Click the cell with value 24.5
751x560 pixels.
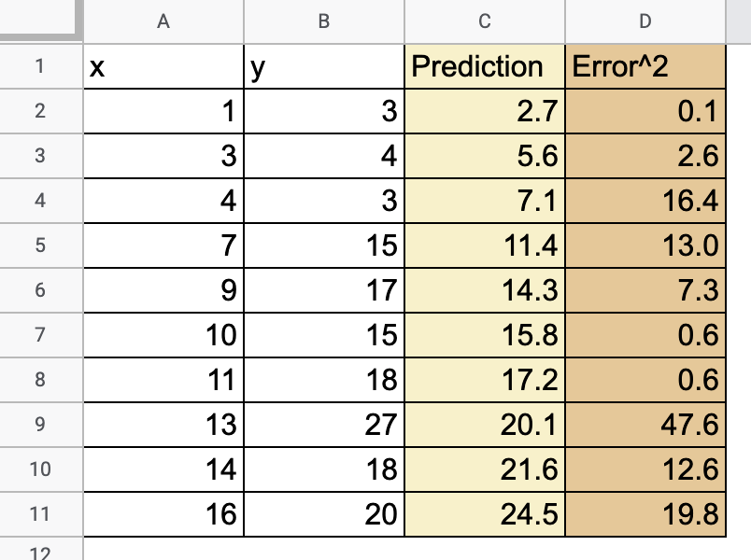pyautogui.click(x=484, y=514)
